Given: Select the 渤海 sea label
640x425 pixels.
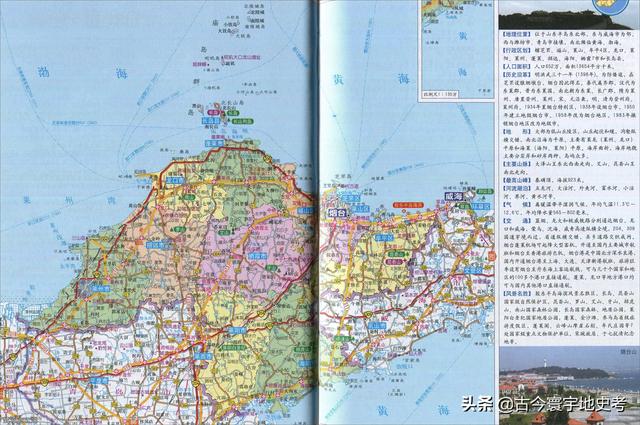Looking at the screenshot, I should pyautogui.click(x=83, y=73).
